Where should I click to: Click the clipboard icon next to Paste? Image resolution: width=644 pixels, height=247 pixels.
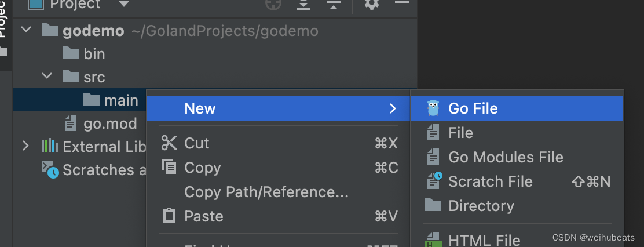point(169,216)
